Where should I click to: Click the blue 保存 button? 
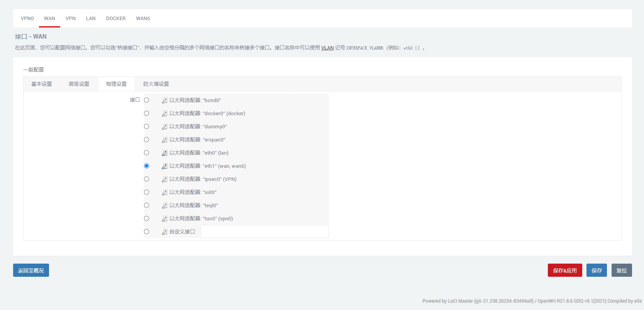coord(597,270)
